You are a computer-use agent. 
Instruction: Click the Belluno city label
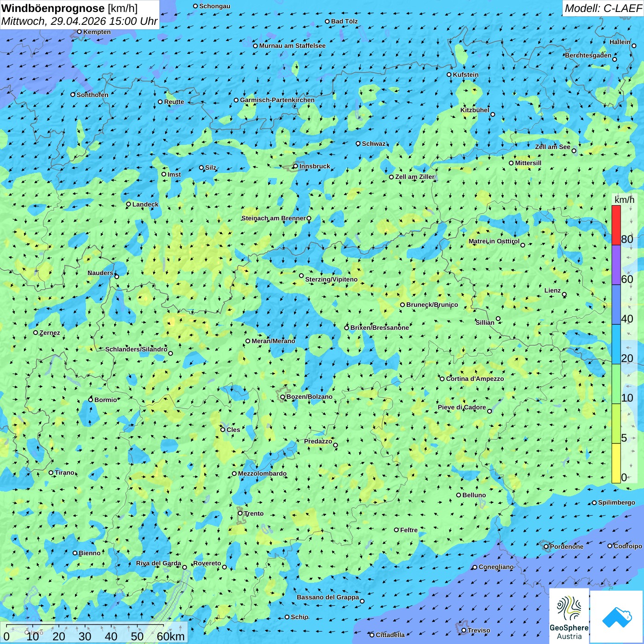474,495
